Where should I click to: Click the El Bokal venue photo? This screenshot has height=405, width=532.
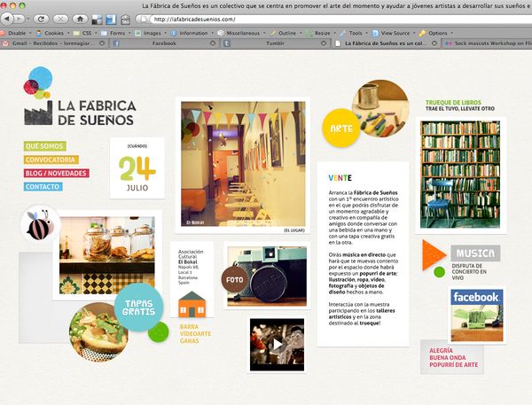[243, 163]
